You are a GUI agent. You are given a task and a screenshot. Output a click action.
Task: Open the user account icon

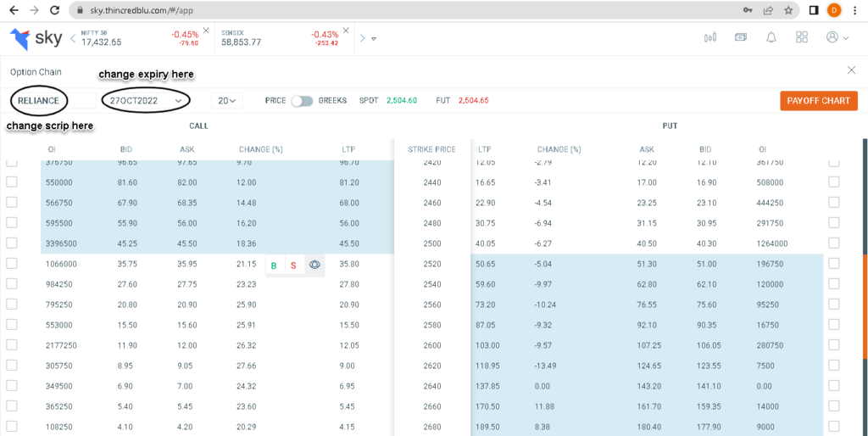click(832, 37)
